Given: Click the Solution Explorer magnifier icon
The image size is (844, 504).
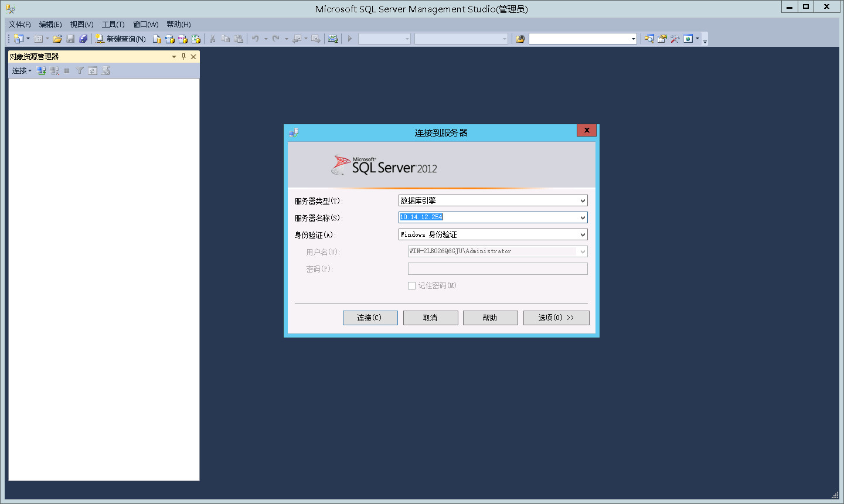Looking at the screenshot, I should click(649, 39).
